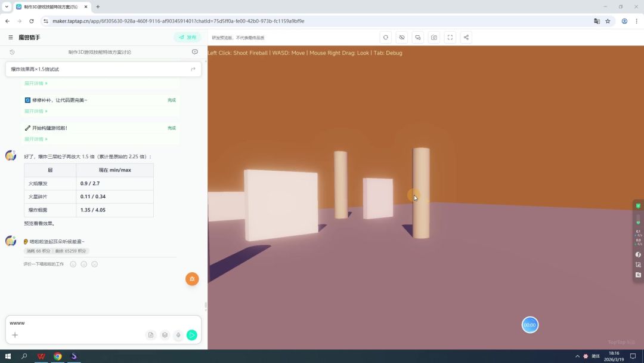644x363 pixels.
Task: Click the send message button
Action: [191, 336]
